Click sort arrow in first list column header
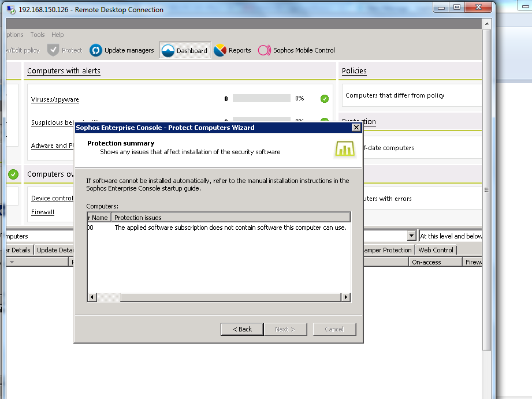 click(x=12, y=262)
